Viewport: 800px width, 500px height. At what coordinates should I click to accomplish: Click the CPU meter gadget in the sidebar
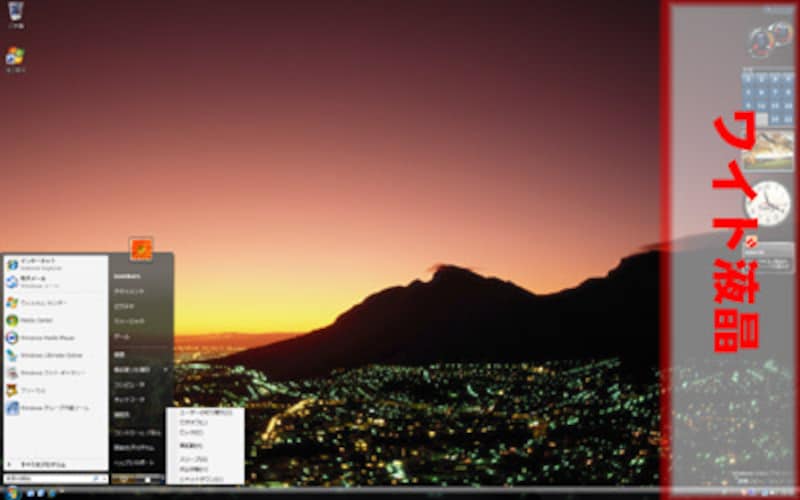point(770,39)
